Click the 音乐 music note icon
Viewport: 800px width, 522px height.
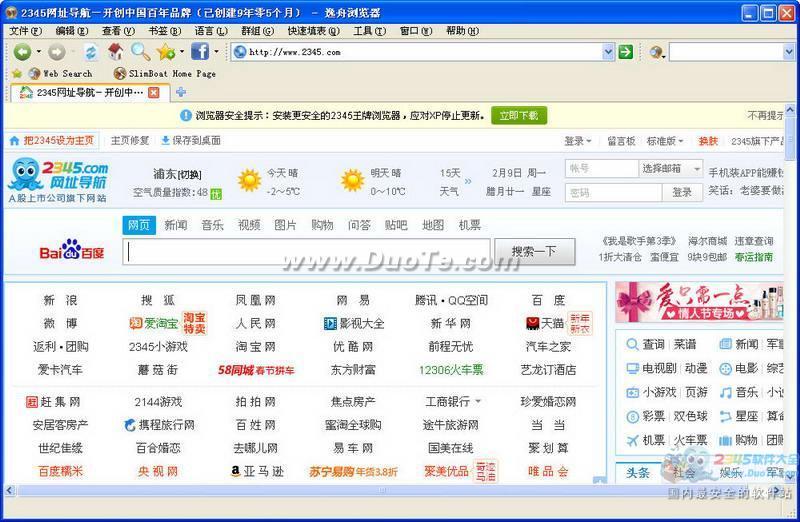pos(726,392)
